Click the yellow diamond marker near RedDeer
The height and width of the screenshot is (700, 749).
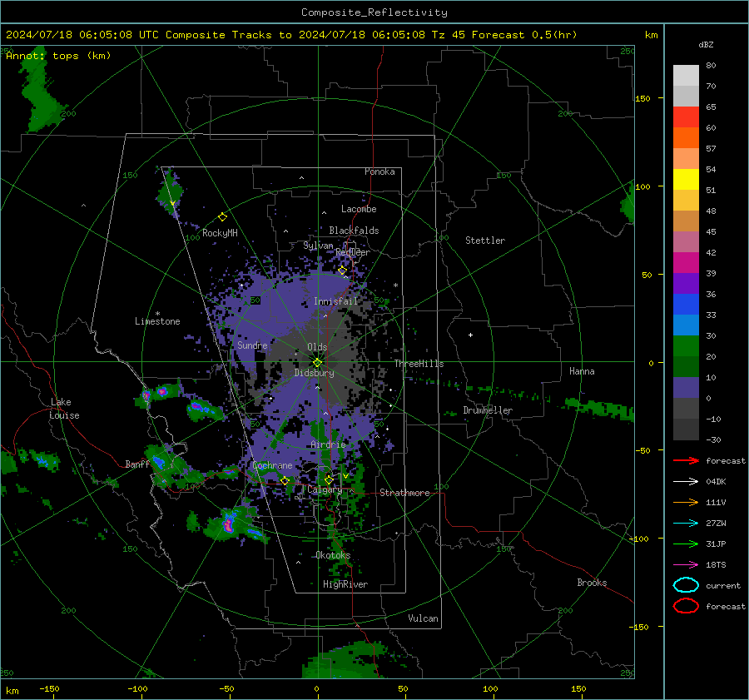click(342, 271)
